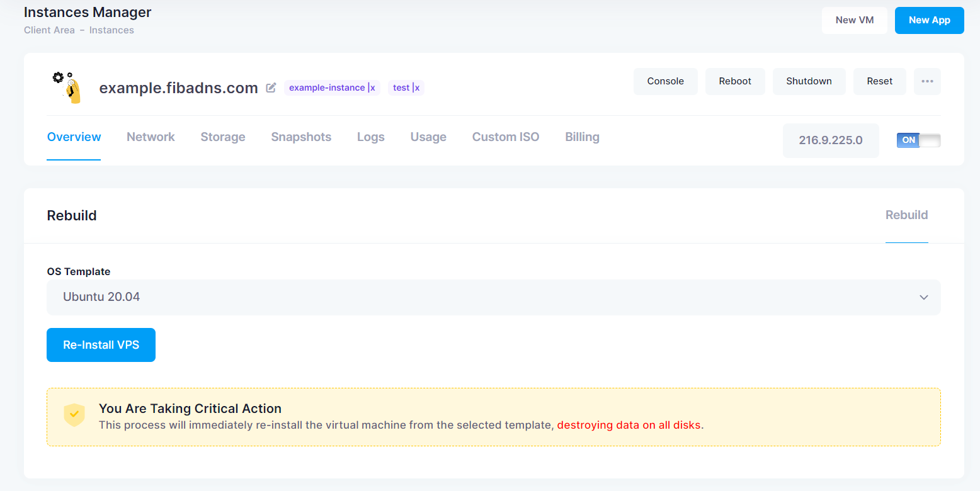Viewport: 980px width, 491px height.
Task: Click the instance avatar illustration
Action: [x=66, y=87]
